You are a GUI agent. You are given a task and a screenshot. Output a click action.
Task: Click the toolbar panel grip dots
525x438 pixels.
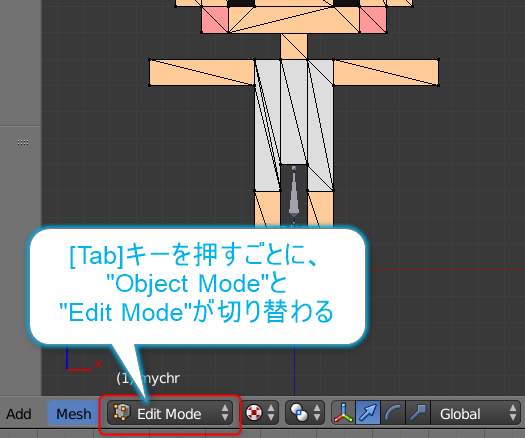click(23, 143)
